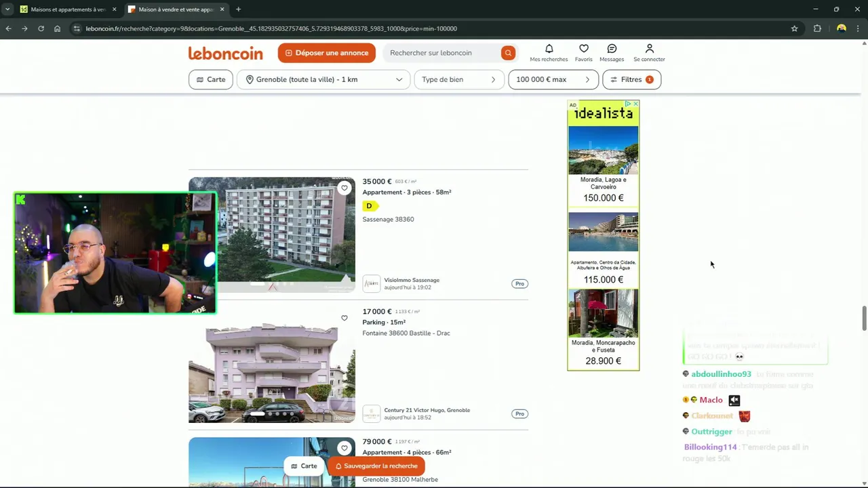
Task: Click Déposer une annonce button
Action: click(326, 53)
